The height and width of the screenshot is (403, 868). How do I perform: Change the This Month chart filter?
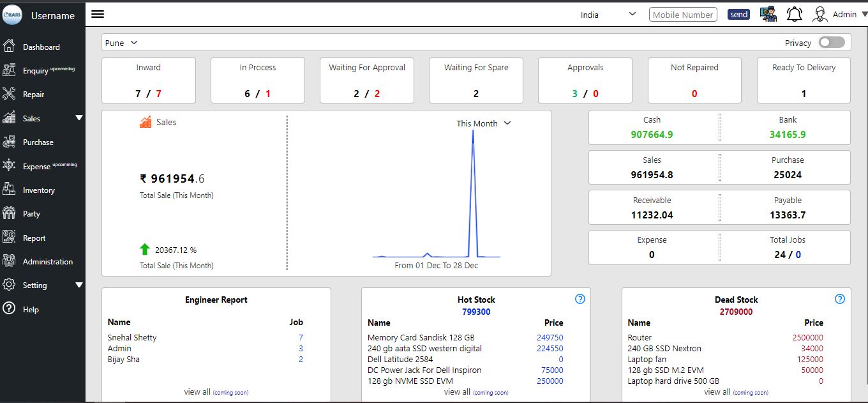pyautogui.click(x=483, y=123)
